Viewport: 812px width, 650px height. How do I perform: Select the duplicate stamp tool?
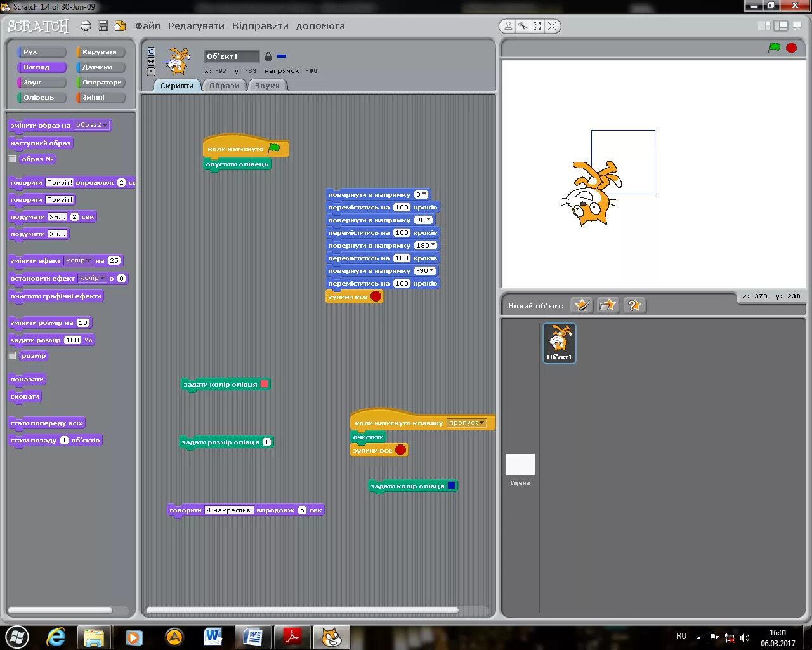[x=508, y=26]
